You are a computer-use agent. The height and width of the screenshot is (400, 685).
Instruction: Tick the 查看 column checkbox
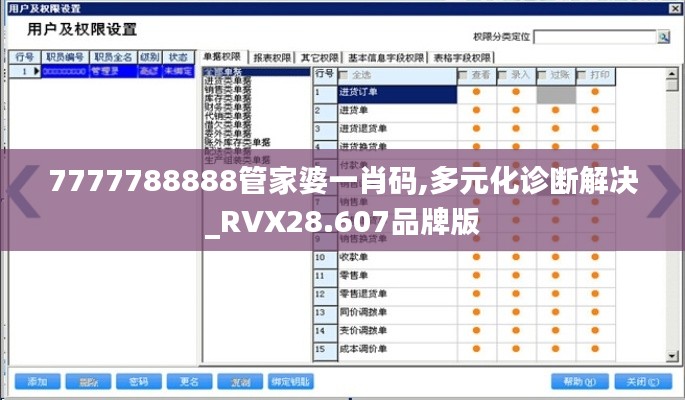[463, 76]
